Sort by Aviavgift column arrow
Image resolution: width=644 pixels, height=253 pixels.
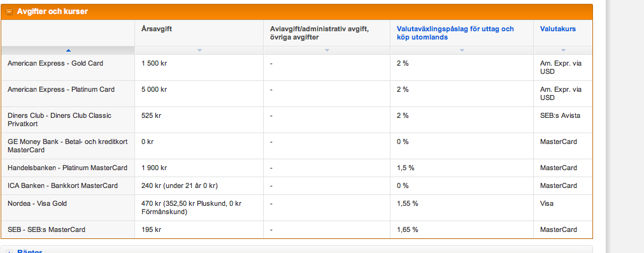pos(327,50)
